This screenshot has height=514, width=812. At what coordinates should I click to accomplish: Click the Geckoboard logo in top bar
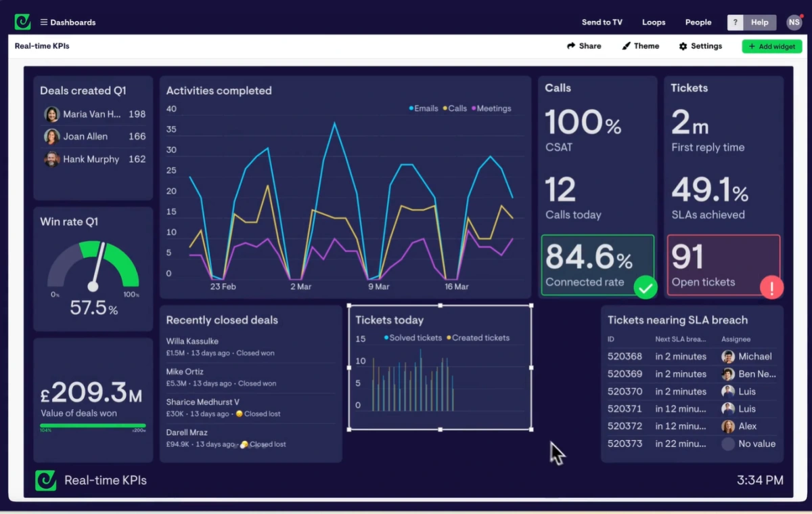22,22
